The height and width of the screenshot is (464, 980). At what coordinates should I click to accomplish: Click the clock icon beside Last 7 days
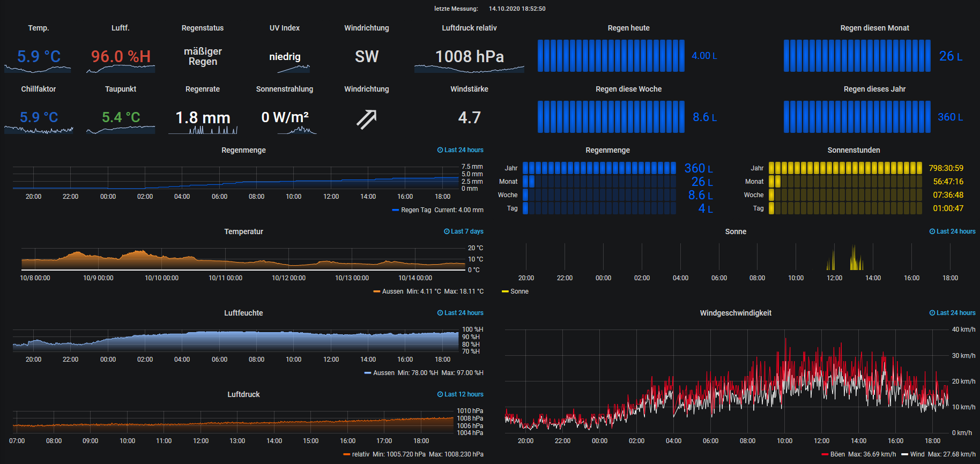click(447, 231)
